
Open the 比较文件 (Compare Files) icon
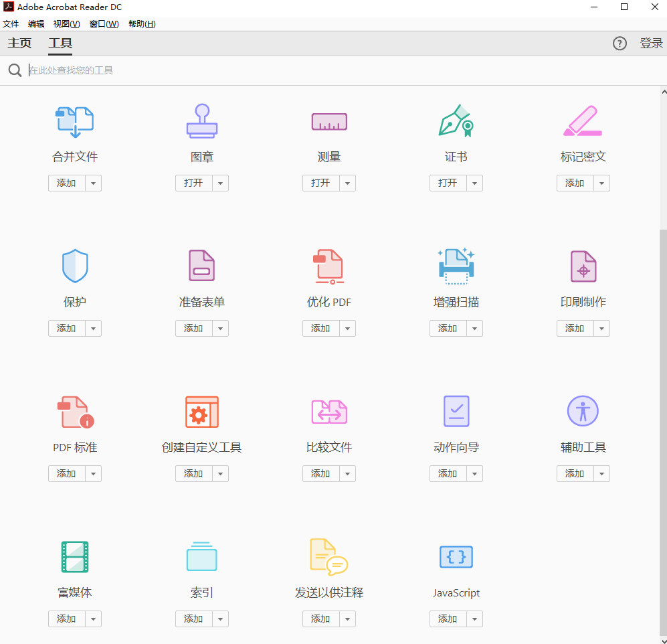tap(329, 412)
